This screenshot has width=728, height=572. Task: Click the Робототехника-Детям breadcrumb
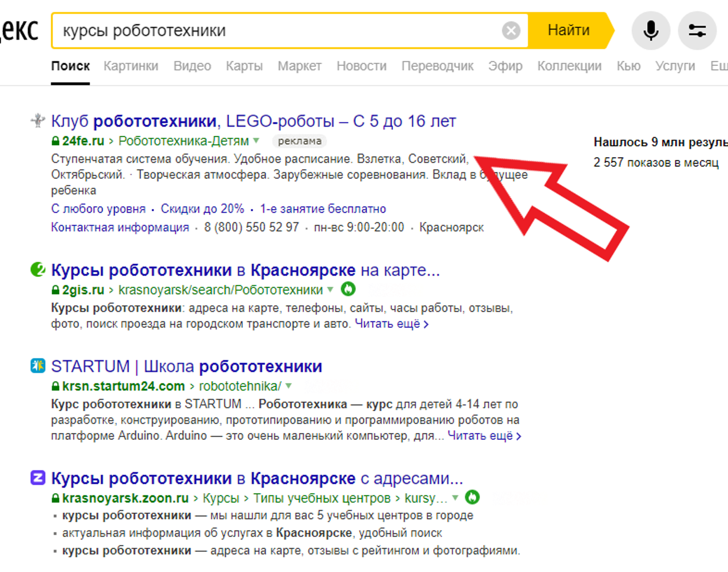tap(184, 141)
